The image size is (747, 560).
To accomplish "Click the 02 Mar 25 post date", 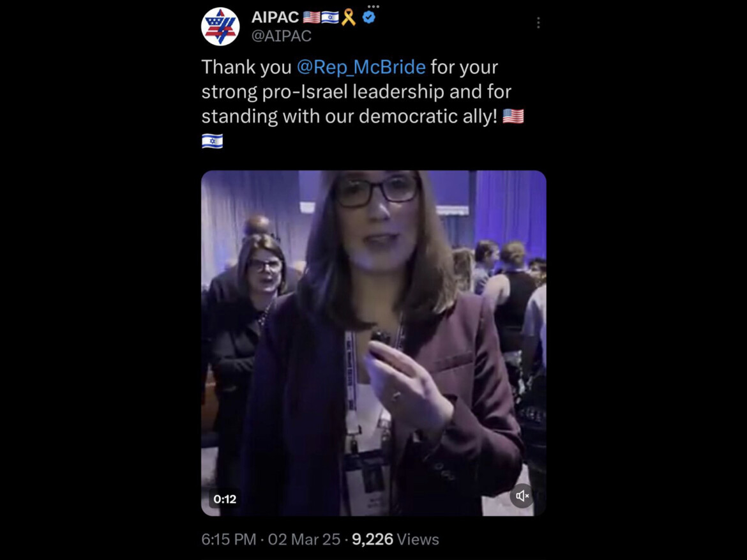I will (304, 539).
